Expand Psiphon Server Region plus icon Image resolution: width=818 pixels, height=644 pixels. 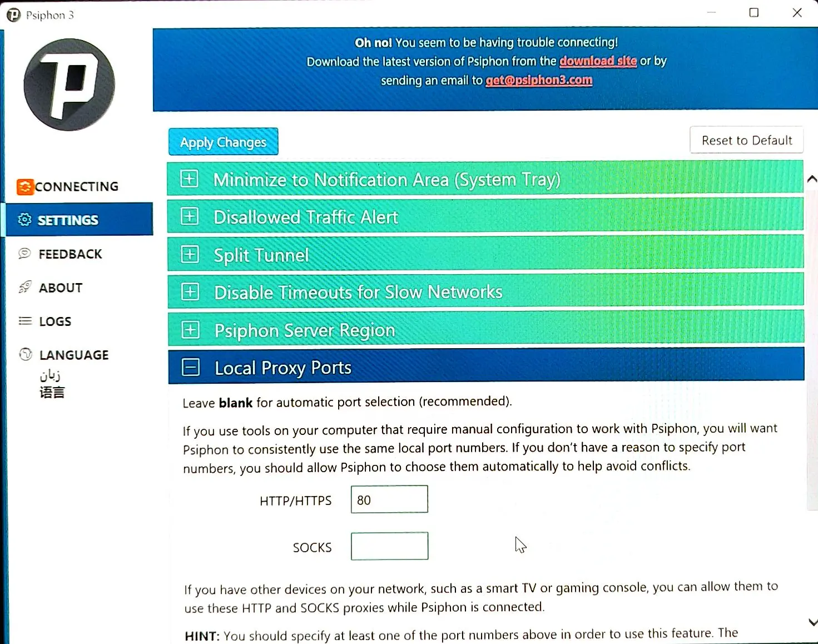pyautogui.click(x=190, y=330)
